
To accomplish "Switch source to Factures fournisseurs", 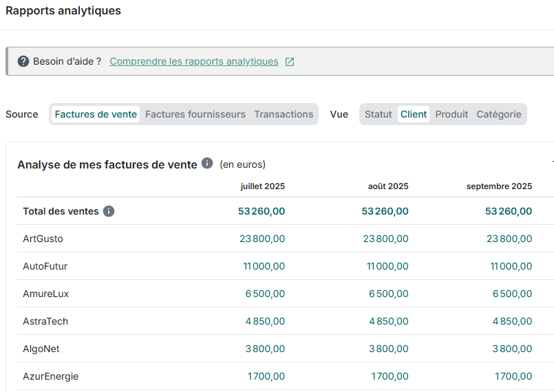I will 195,114.
